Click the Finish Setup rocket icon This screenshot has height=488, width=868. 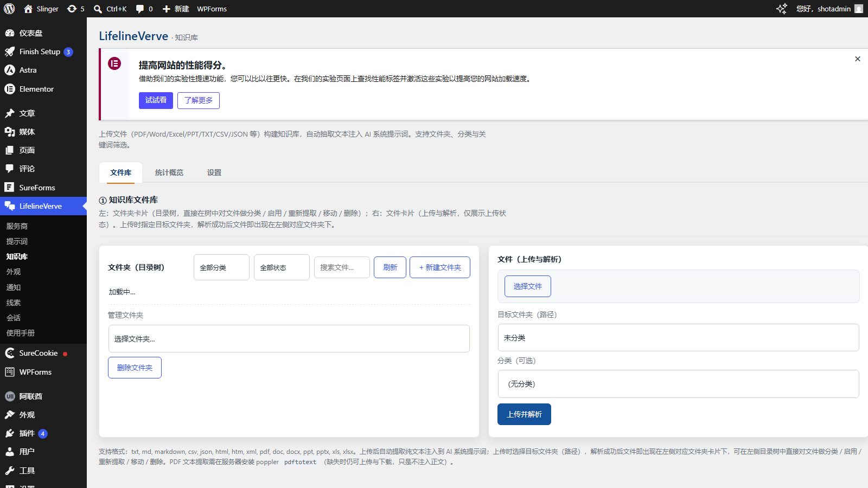coord(10,52)
